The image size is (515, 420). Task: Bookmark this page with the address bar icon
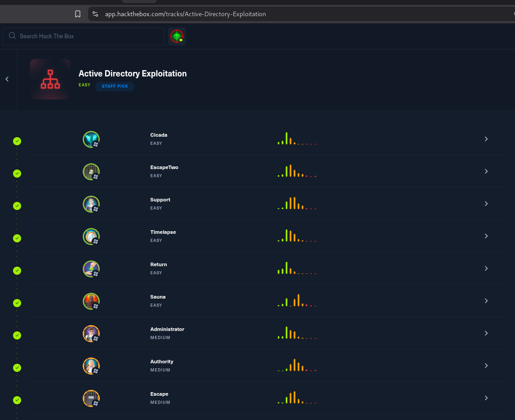click(78, 14)
